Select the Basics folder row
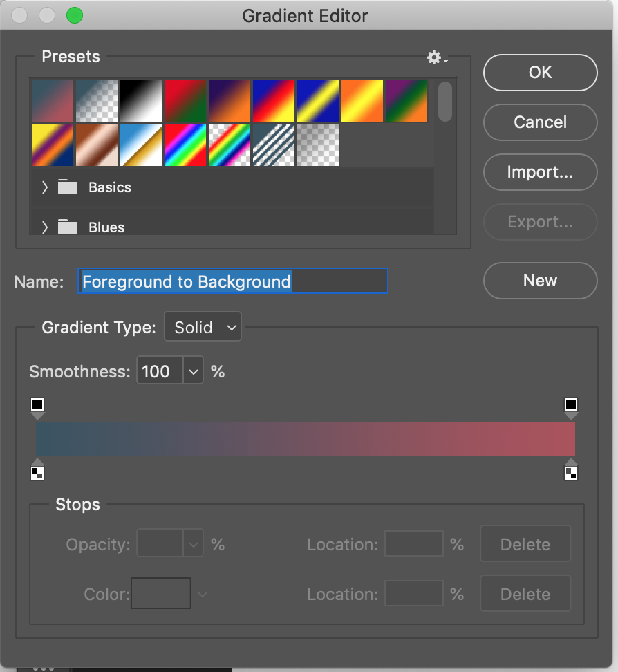The image size is (618, 672). tap(233, 187)
